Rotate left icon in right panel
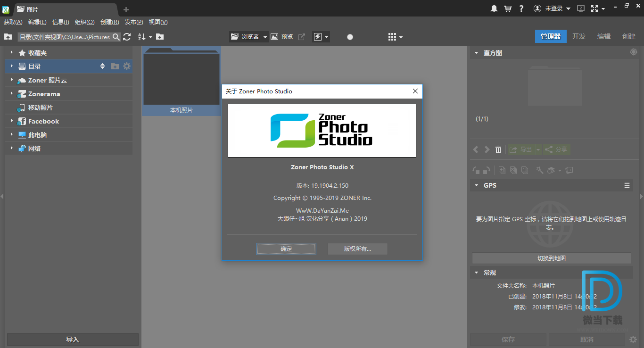644x348 pixels. click(x=476, y=170)
